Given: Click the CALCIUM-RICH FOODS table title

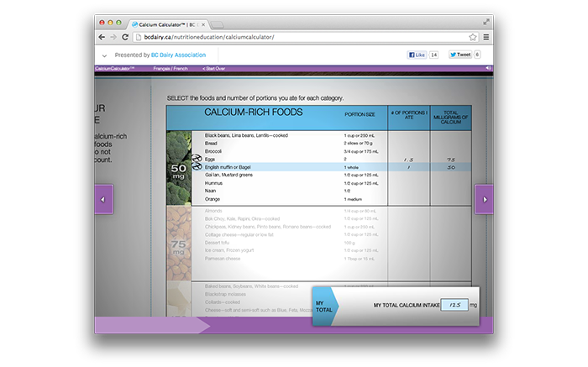Looking at the screenshot, I should coord(253,112).
